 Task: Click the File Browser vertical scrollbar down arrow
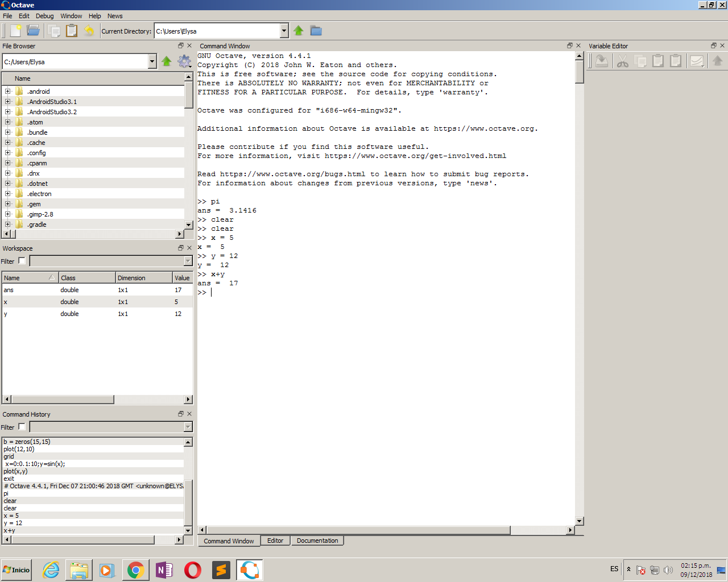[189, 225]
